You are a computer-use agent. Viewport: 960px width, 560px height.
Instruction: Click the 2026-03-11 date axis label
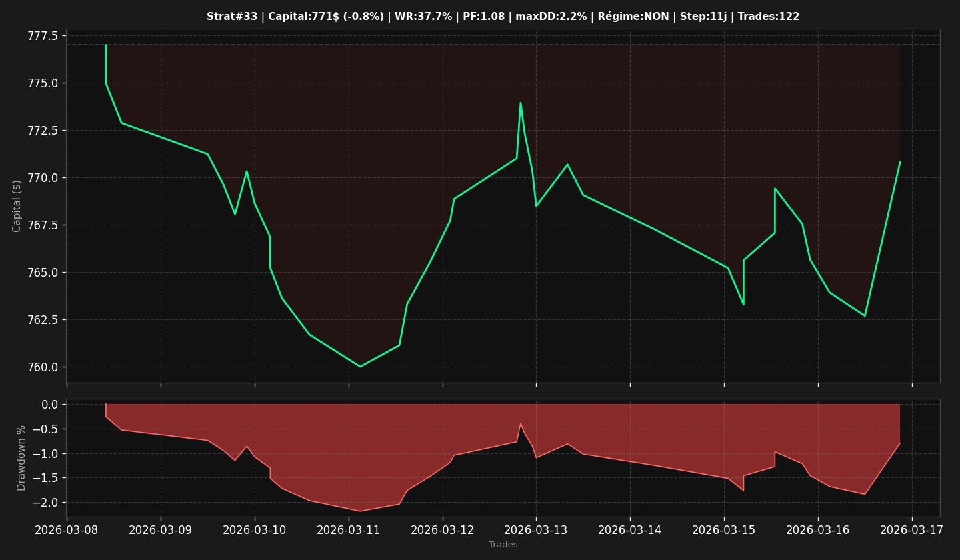(349, 530)
